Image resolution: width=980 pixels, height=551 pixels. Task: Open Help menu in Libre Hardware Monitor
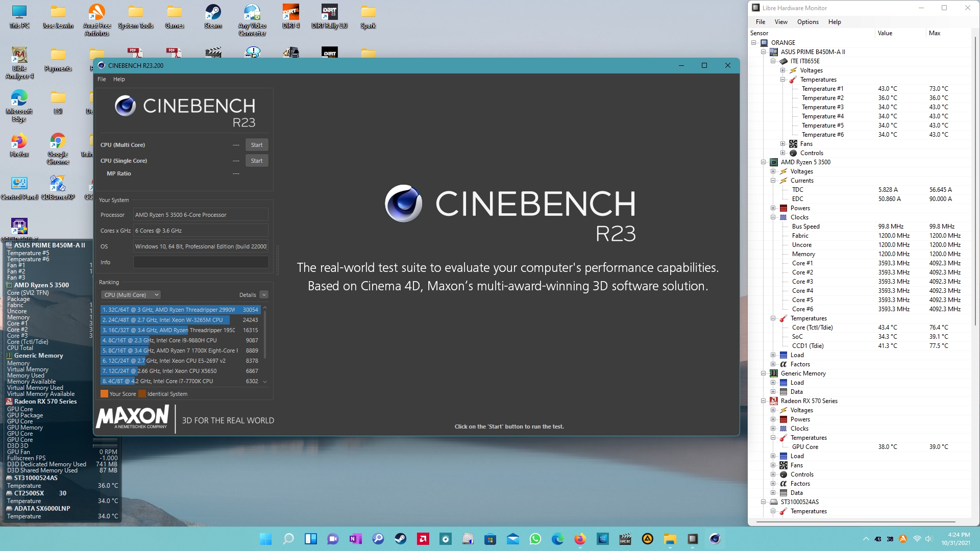pos(835,22)
